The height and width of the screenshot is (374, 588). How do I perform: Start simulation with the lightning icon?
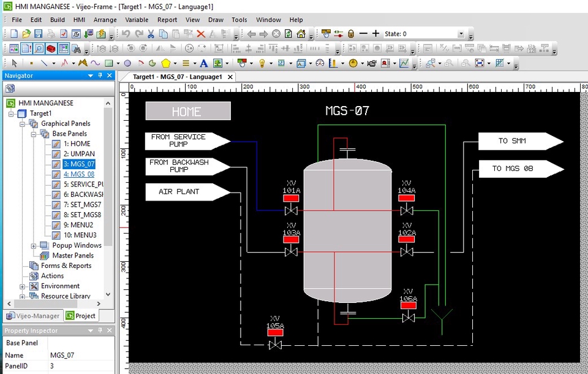tap(101, 34)
